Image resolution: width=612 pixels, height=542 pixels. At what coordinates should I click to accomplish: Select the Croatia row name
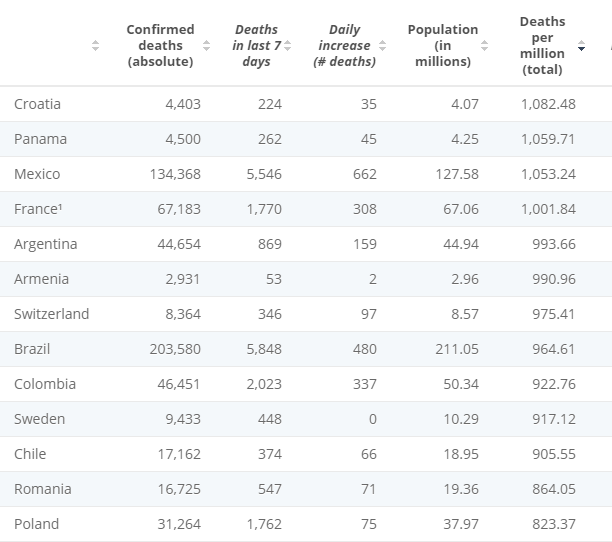(37, 104)
